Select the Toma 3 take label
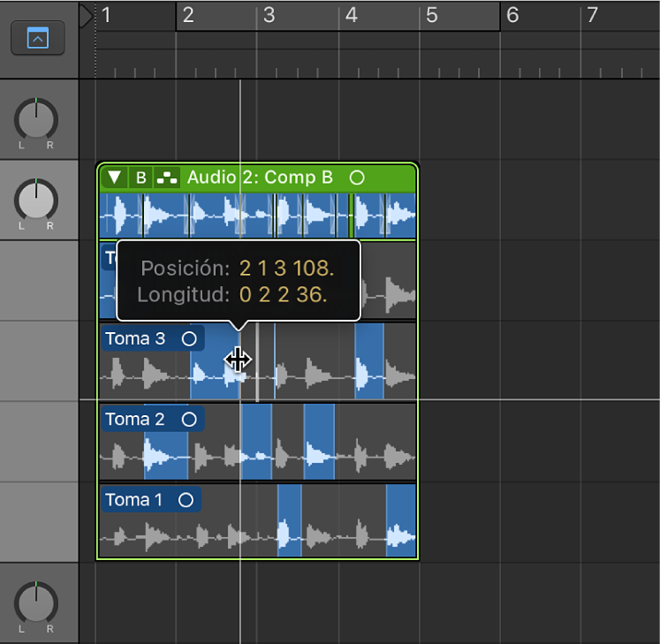The height and width of the screenshot is (644, 660). coord(135,338)
